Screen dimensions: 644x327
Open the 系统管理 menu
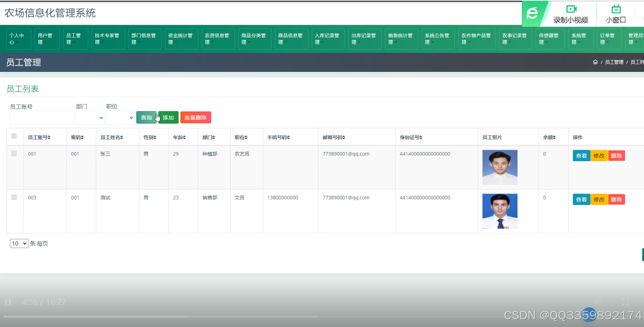(581, 39)
